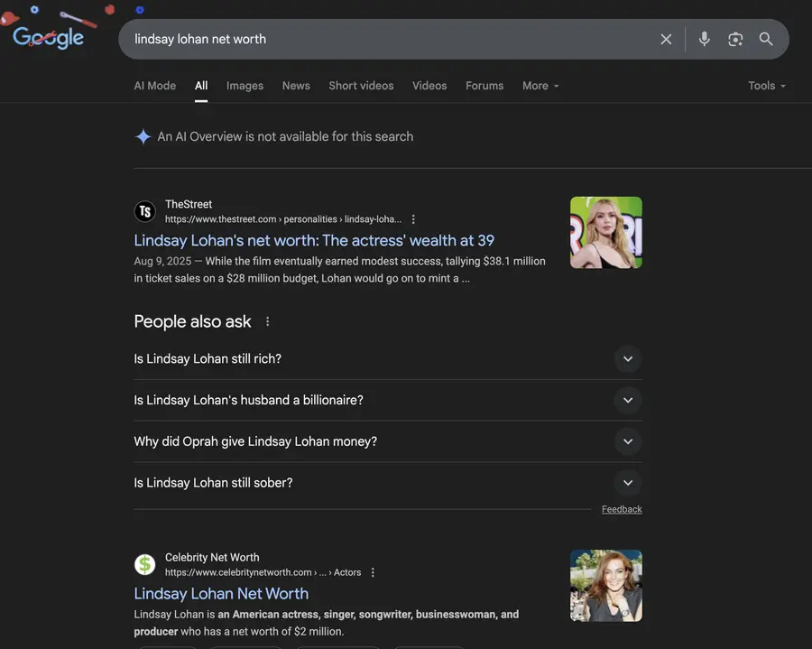Screen dimensions: 812x649
Task: Click the magnifying glass search button
Action: click(x=766, y=39)
